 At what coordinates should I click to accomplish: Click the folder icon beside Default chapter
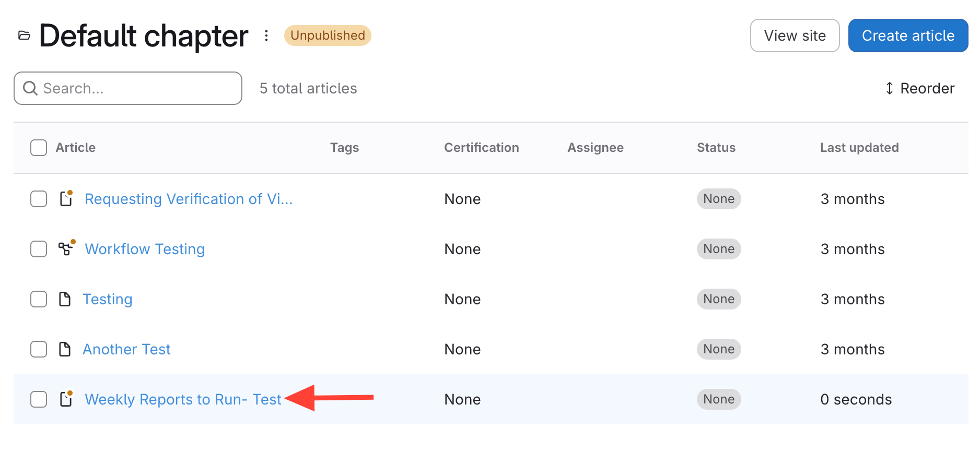pyautogui.click(x=24, y=35)
